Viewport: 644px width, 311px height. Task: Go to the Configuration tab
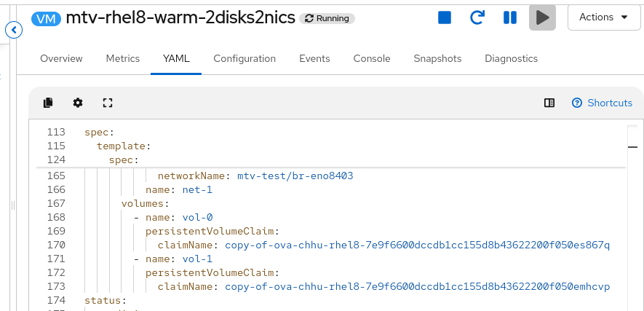pyautogui.click(x=245, y=58)
